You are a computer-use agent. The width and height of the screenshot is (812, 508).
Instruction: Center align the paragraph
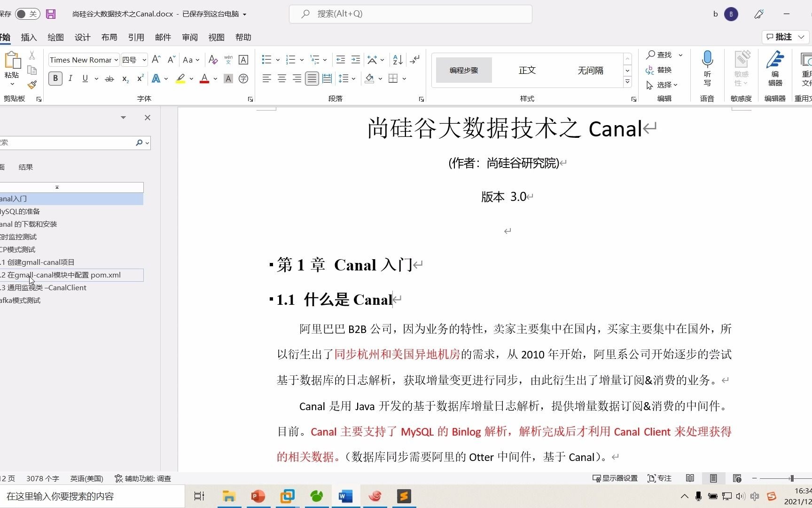[282, 79]
